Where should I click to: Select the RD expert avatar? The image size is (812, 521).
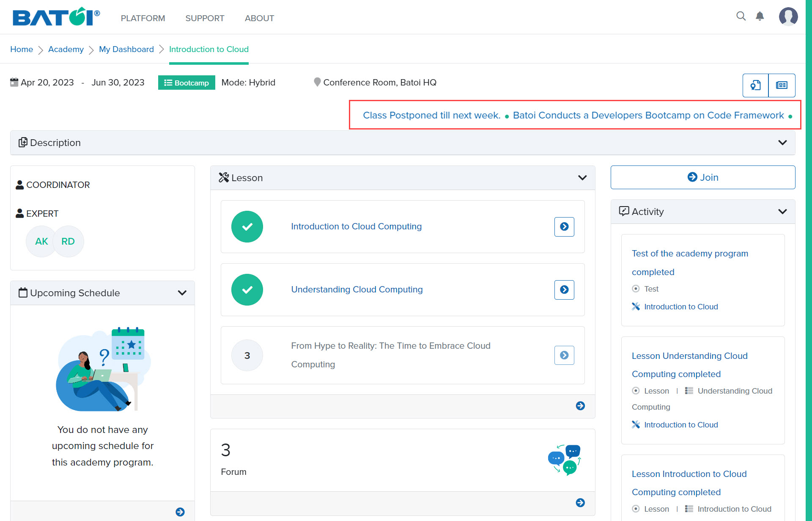(68, 241)
